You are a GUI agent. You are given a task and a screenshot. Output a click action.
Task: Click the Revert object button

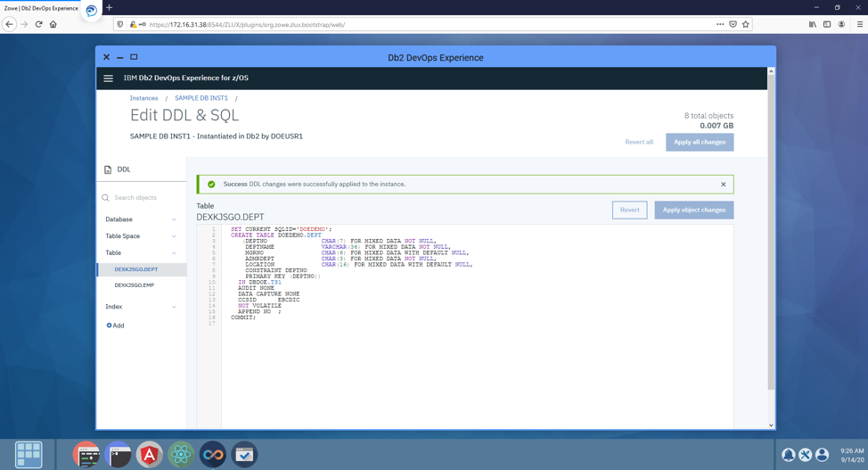click(629, 210)
